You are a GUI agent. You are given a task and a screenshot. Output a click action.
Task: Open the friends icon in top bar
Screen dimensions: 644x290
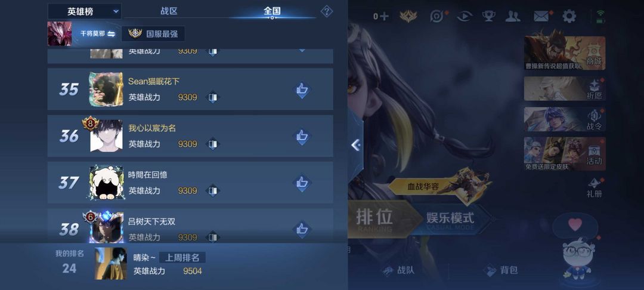(x=513, y=17)
